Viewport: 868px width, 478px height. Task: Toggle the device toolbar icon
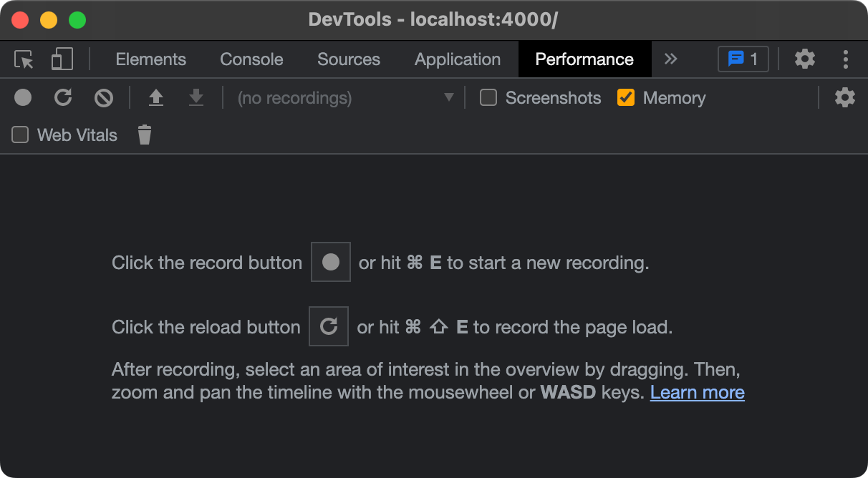pyautogui.click(x=62, y=59)
